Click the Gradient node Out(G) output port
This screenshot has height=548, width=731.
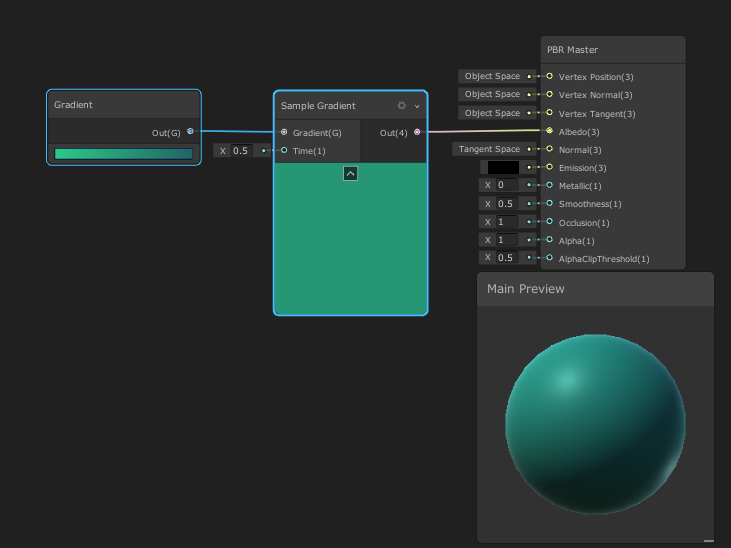click(x=190, y=131)
